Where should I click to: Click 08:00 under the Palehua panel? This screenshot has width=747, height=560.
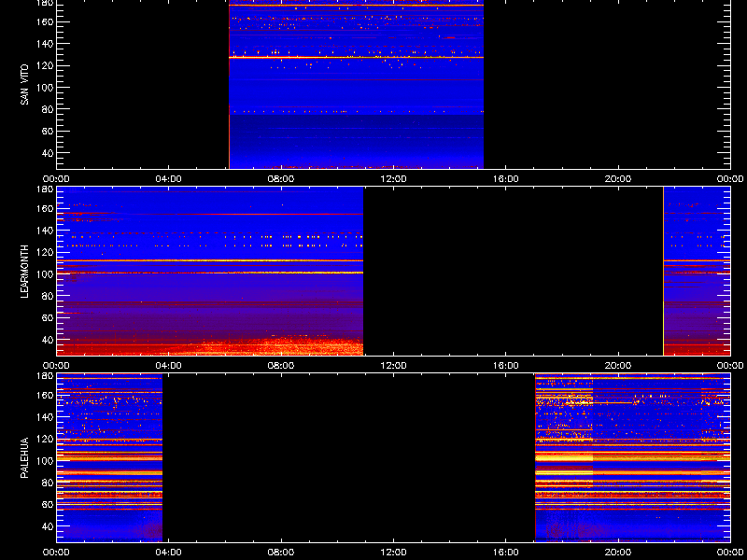(x=281, y=553)
